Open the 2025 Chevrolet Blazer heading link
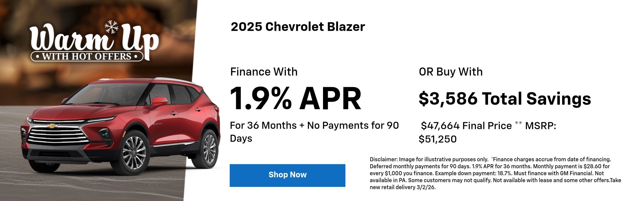644x201 pixels. pyautogui.click(x=297, y=27)
